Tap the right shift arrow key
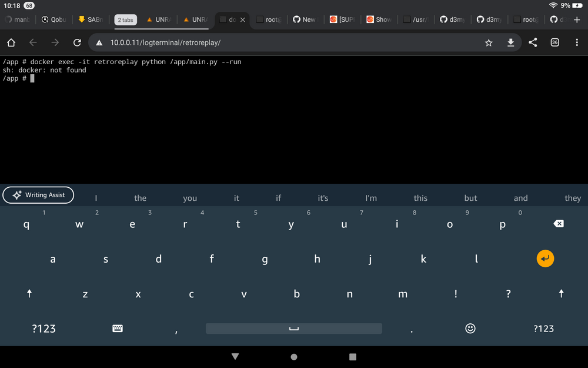The height and width of the screenshot is (368, 588). click(x=561, y=293)
